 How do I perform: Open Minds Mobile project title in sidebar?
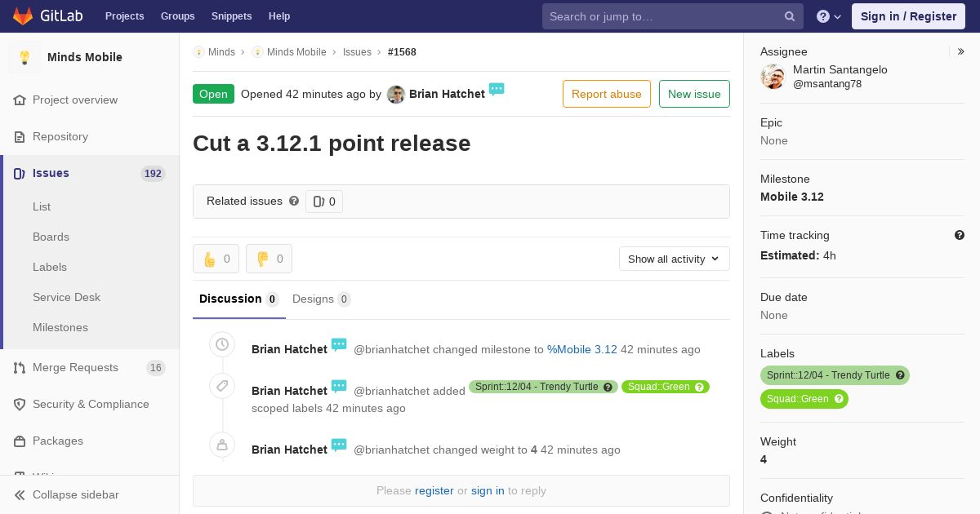click(85, 57)
